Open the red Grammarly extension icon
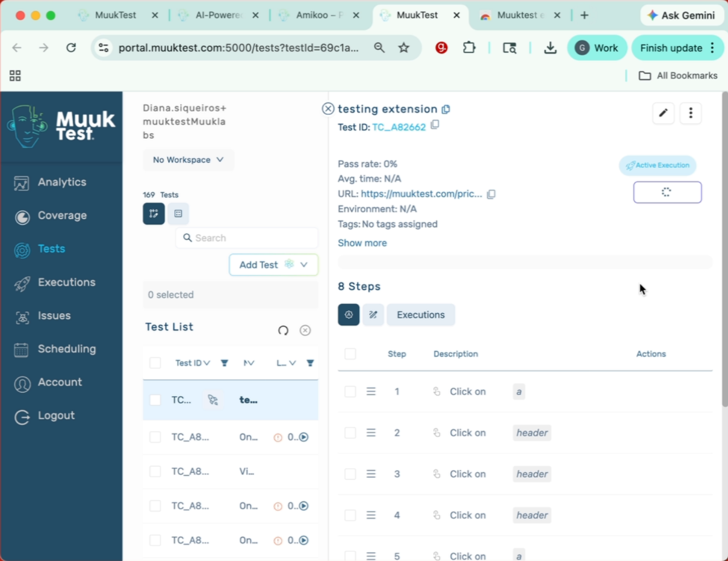This screenshot has height=561, width=728. coord(442,48)
